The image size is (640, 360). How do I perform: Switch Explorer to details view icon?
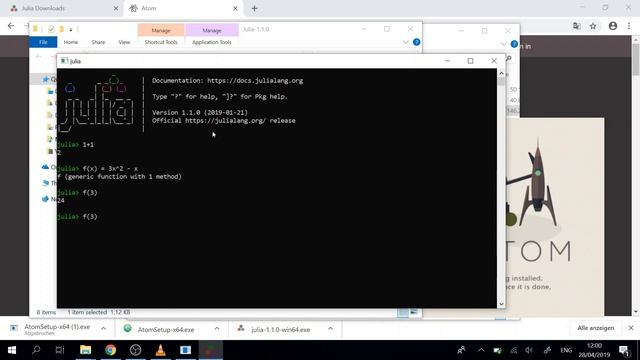402,312
